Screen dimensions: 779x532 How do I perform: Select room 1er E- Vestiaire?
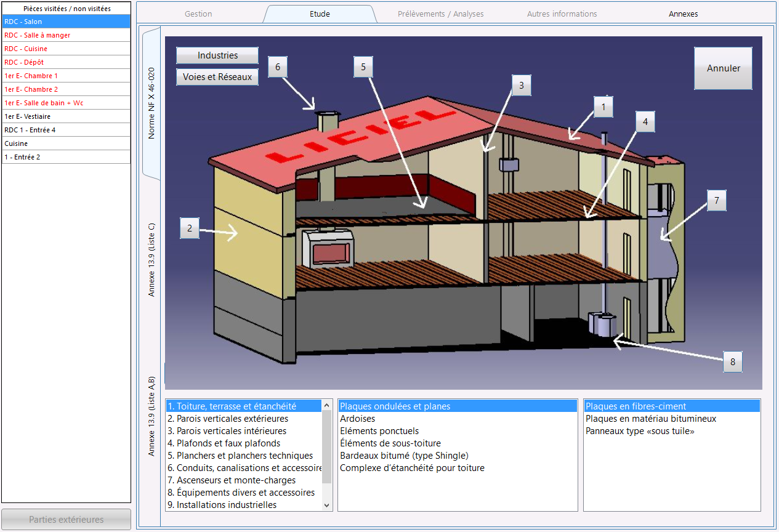(x=67, y=116)
